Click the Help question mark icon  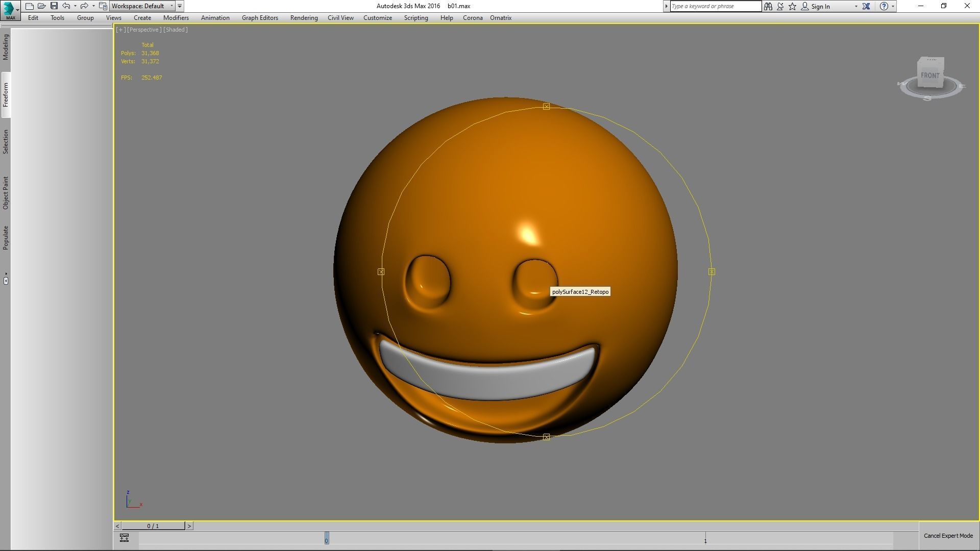(884, 6)
